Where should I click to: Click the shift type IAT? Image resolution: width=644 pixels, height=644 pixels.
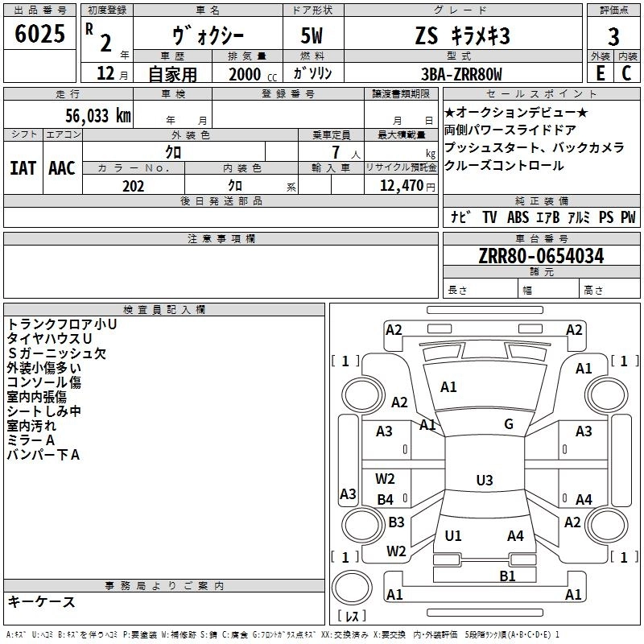pyautogui.click(x=23, y=168)
